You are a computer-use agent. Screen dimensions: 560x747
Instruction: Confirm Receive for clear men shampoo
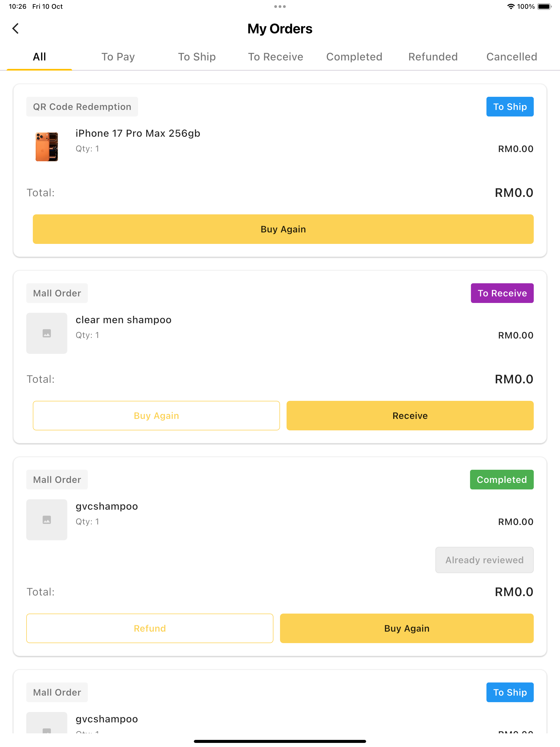tap(410, 416)
